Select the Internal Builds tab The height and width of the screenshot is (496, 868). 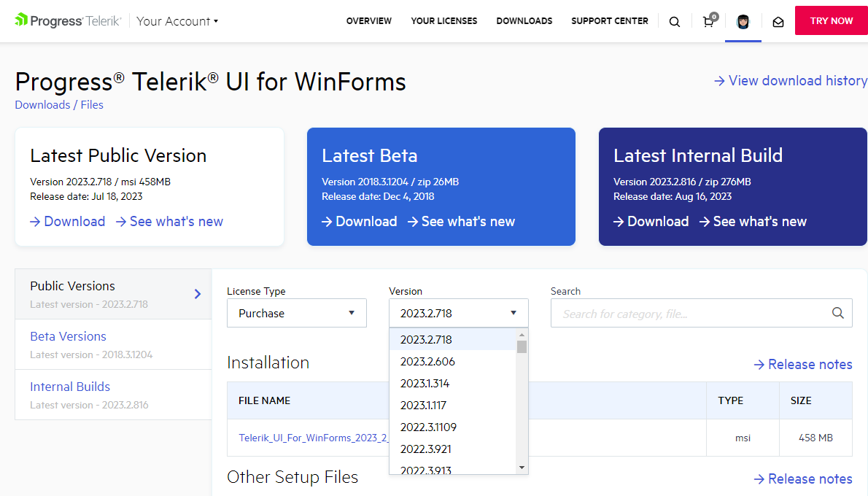(x=70, y=387)
